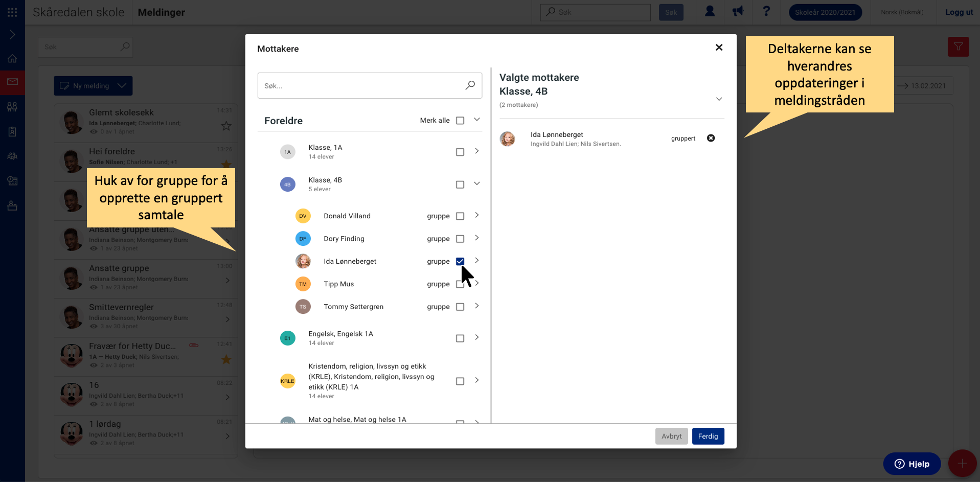980x482 pixels.
Task: Click Avbryt to cancel
Action: (671, 436)
